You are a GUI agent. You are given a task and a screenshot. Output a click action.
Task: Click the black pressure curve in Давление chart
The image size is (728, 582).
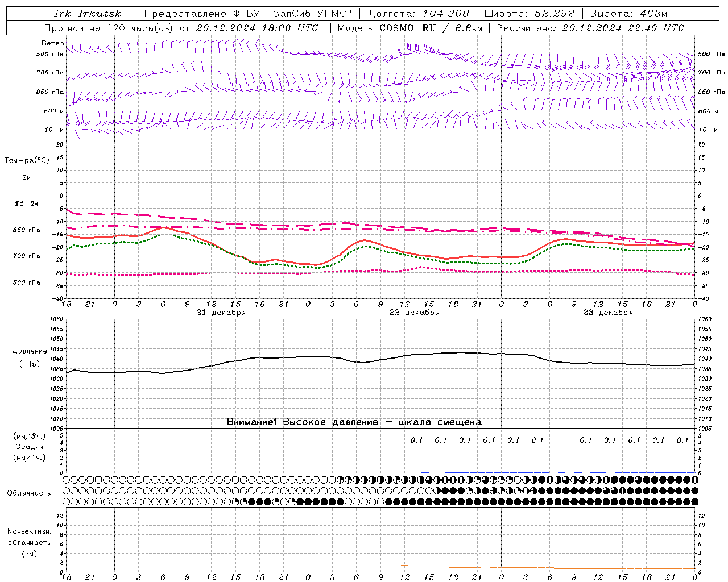tap(308, 356)
